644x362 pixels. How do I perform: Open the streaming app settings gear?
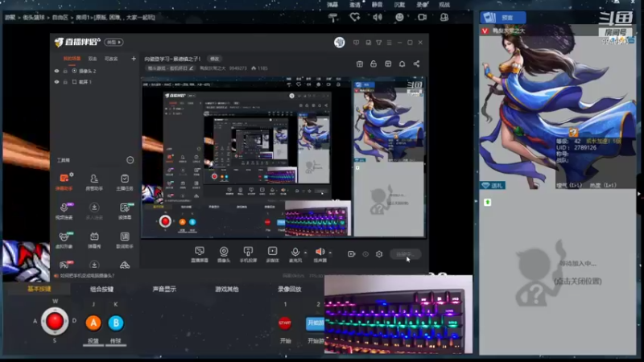(x=379, y=254)
